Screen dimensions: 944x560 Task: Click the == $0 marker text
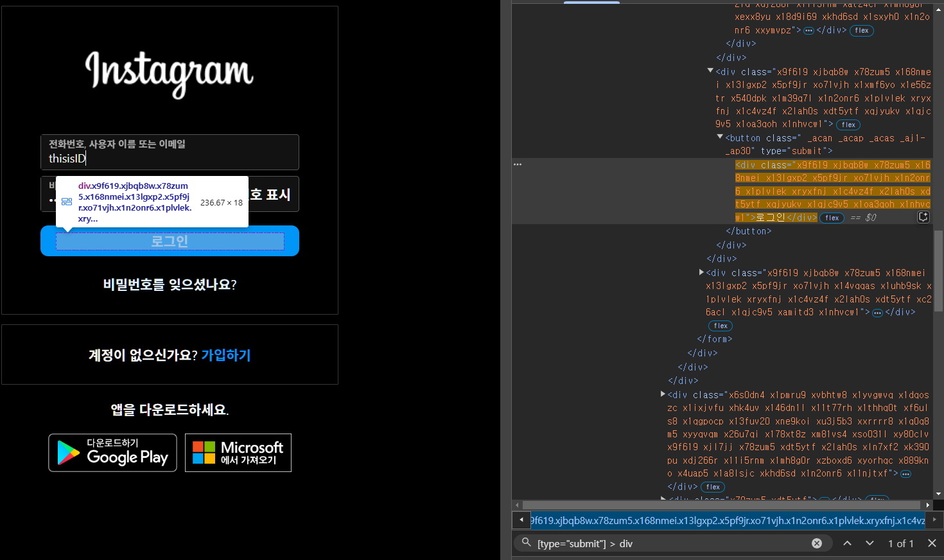863,218
